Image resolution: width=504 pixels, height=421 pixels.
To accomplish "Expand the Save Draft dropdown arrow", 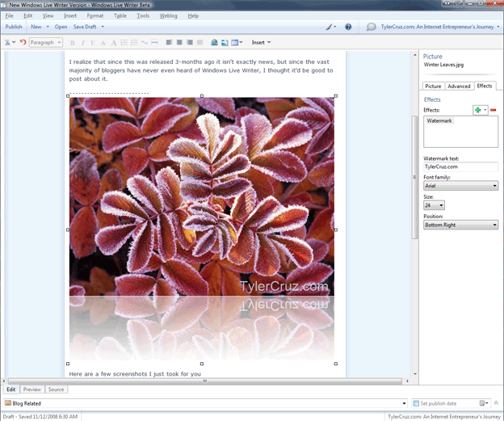I will click(x=103, y=27).
